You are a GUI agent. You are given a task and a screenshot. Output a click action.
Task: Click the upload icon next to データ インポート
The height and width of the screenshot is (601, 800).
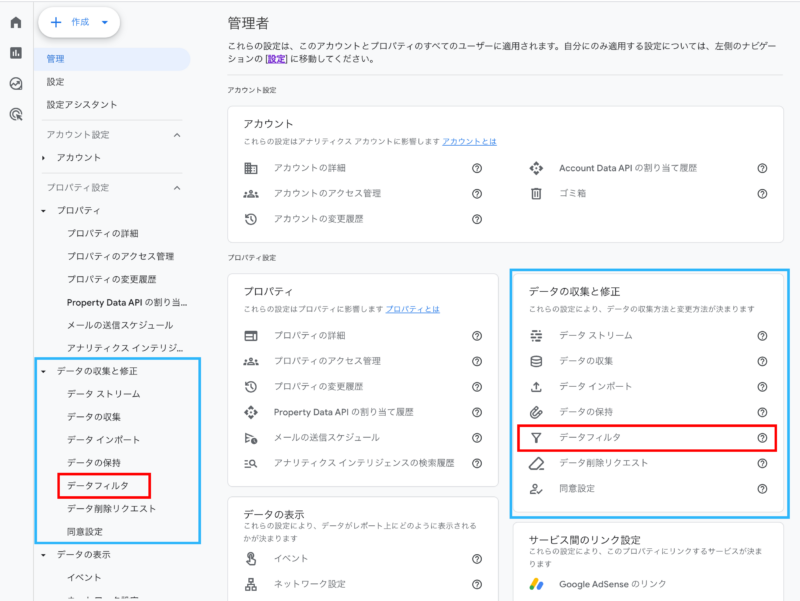tap(536, 387)
